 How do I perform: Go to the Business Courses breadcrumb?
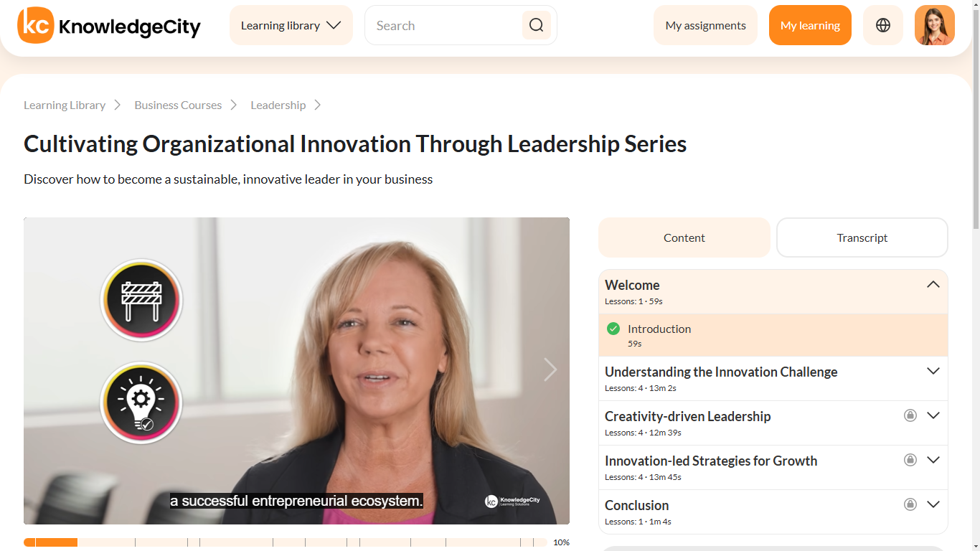coord(178,105)
